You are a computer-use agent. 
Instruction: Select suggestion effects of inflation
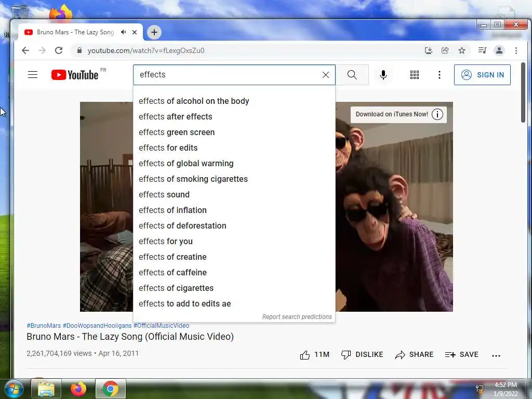234,210
